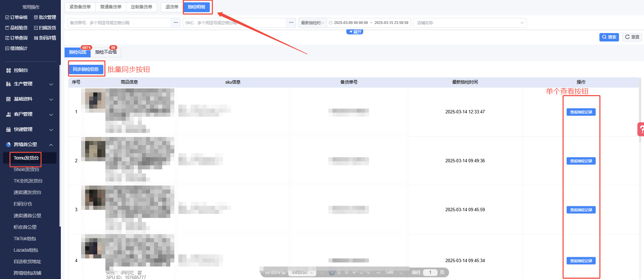Go to the 控制台 dashboard icon

8,71
